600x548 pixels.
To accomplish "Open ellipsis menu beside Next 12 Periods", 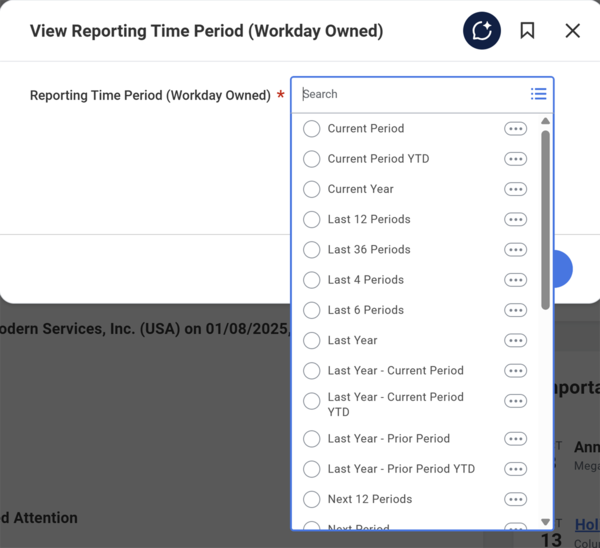I will coord(515,499).
